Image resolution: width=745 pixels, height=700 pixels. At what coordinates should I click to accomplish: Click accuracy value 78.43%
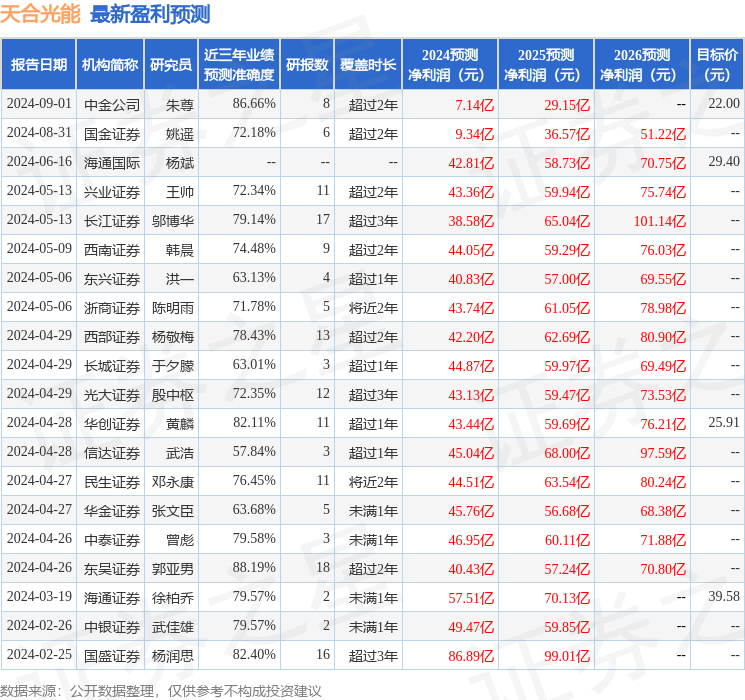pyautogui.click(x=254, y=336)
